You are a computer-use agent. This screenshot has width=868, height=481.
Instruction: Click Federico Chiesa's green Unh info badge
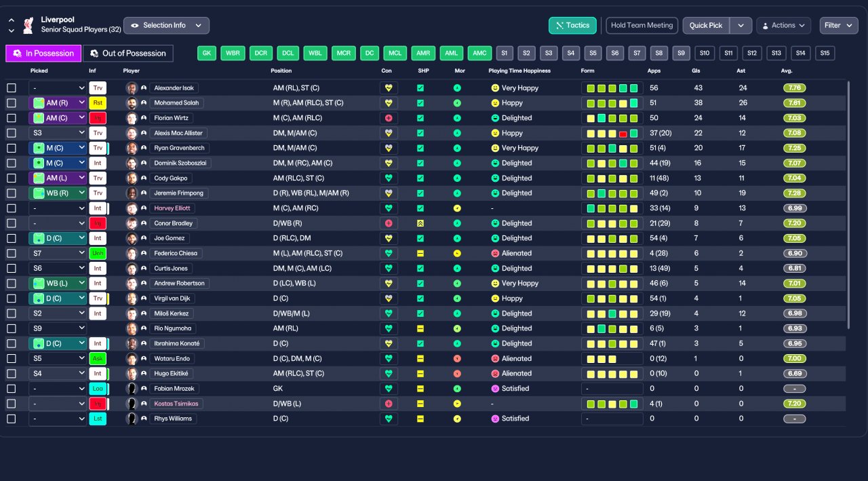(98, 253)
